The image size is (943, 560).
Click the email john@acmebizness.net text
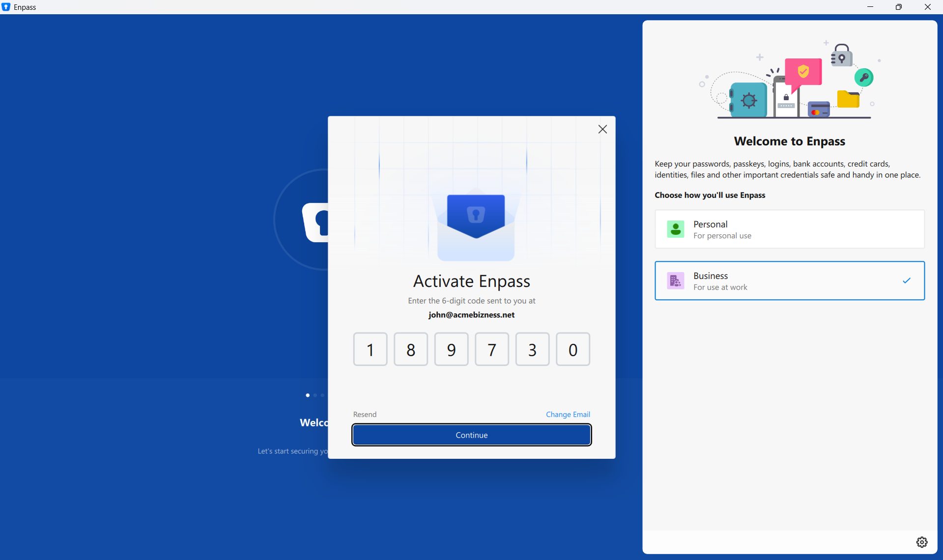coord(471,315)
